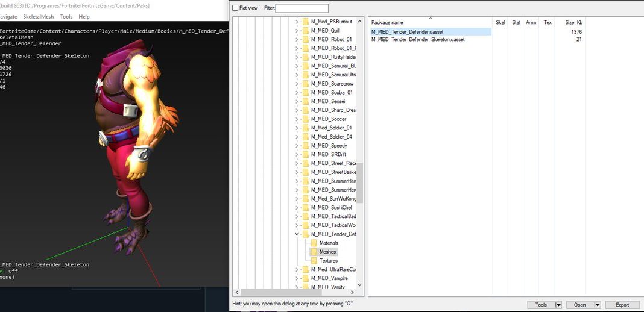Image resolution: width=644 pixels, height=312 pixels.
Task: Open the SkeletalMesh menu
Action: pos(39,17)
